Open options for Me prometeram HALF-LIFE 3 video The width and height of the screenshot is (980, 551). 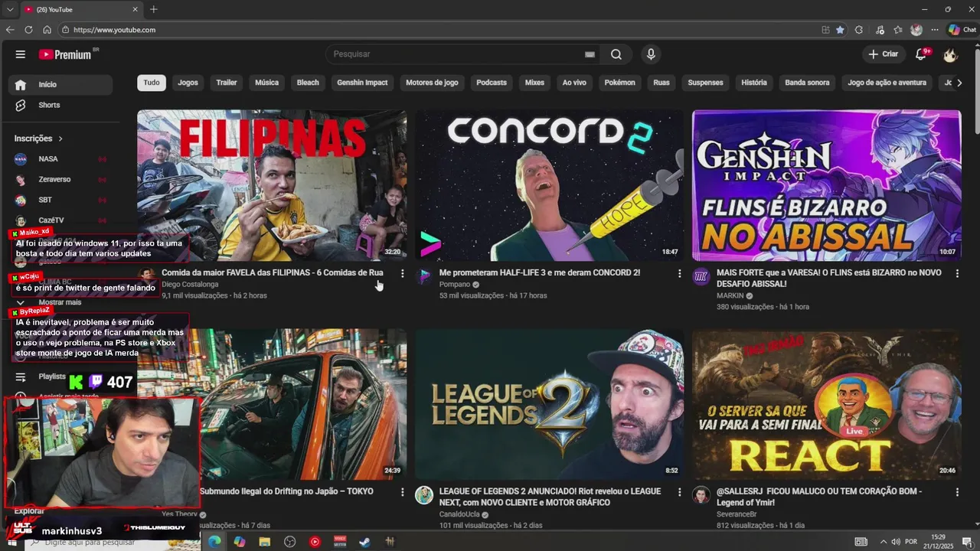(679, 273)
